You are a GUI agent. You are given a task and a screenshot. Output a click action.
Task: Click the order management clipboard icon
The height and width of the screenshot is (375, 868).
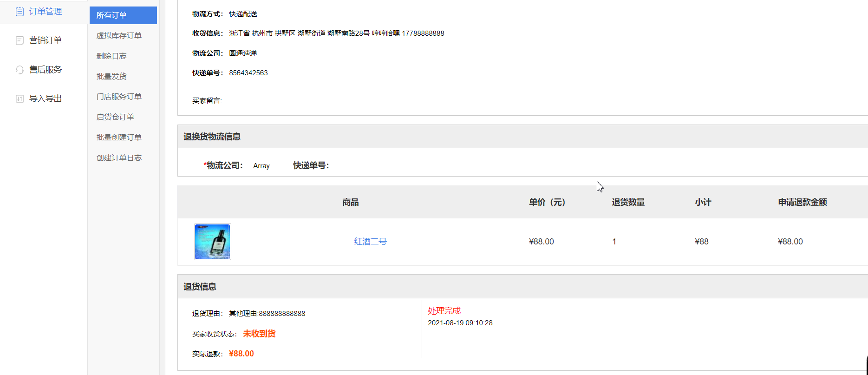pos(20,12)
